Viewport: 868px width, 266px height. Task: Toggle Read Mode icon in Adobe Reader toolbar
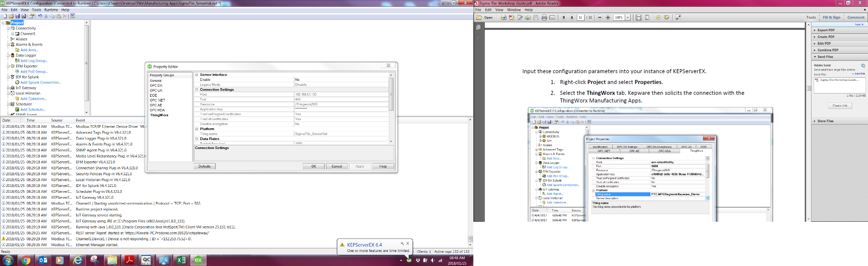point(678,18)
